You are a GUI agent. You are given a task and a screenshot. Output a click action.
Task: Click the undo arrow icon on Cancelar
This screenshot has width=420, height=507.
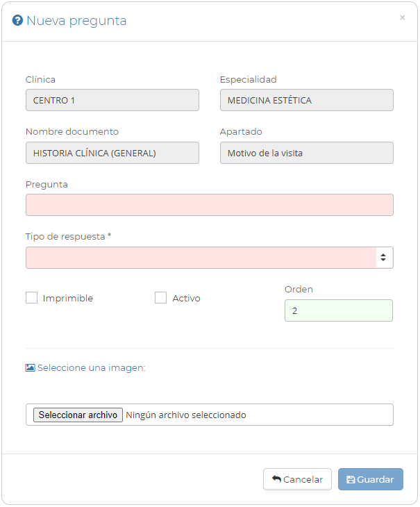pyautogui.click(x=276, y=479)
